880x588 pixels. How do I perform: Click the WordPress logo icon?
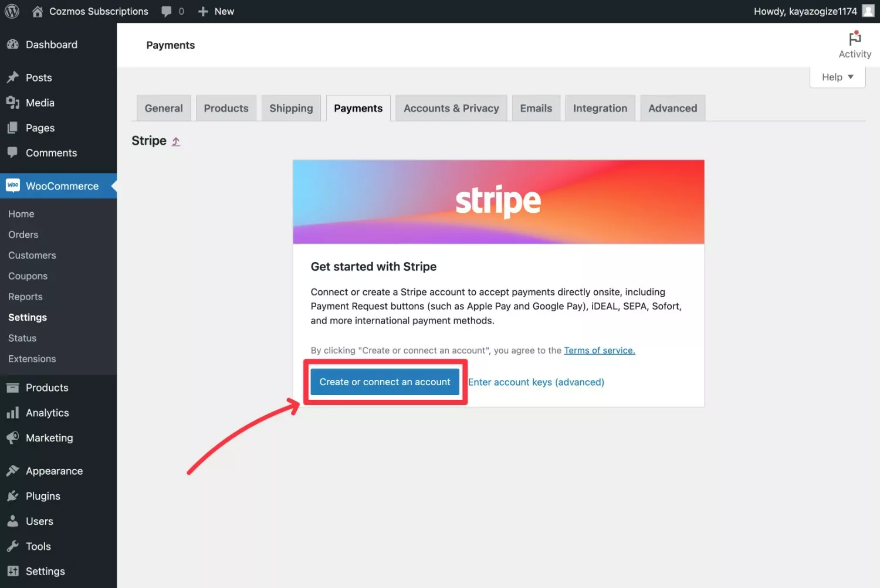12,11
